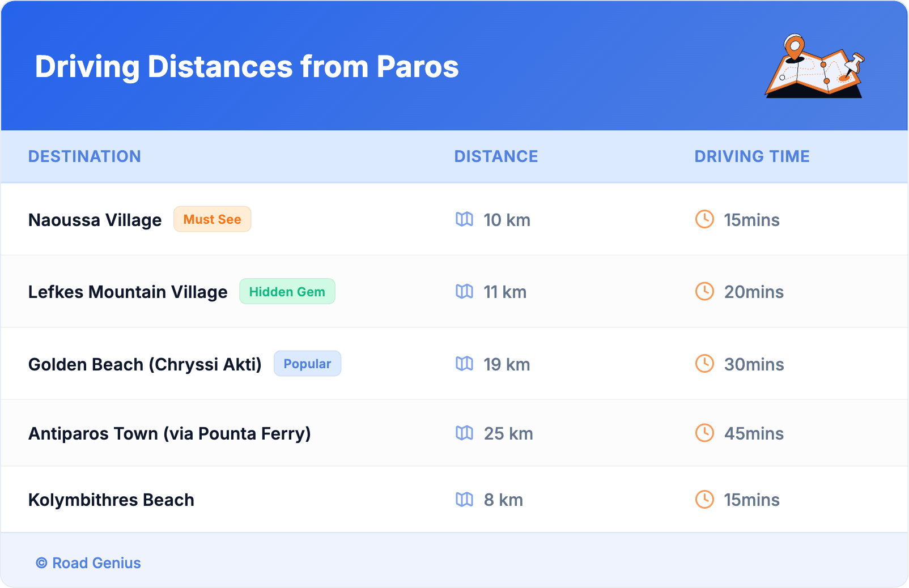Click the Distance column header
Viewport: 909px width, 588px height.
(496, 156)
